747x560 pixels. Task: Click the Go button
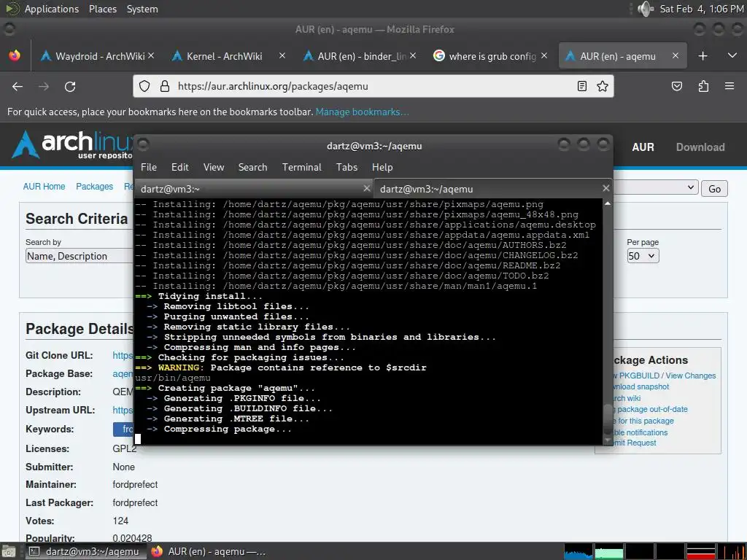(714, 189)
